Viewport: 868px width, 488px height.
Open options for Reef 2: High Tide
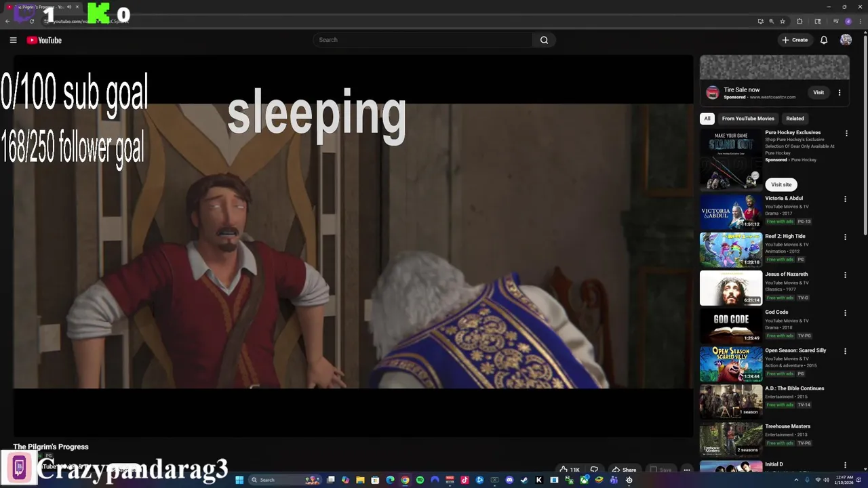845,237
